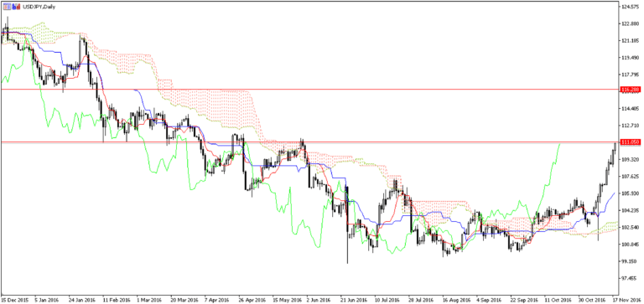Click the 11 Oct 2016 date label
Viewport: 644px width, 304px height.
click(x=558, y=300)
